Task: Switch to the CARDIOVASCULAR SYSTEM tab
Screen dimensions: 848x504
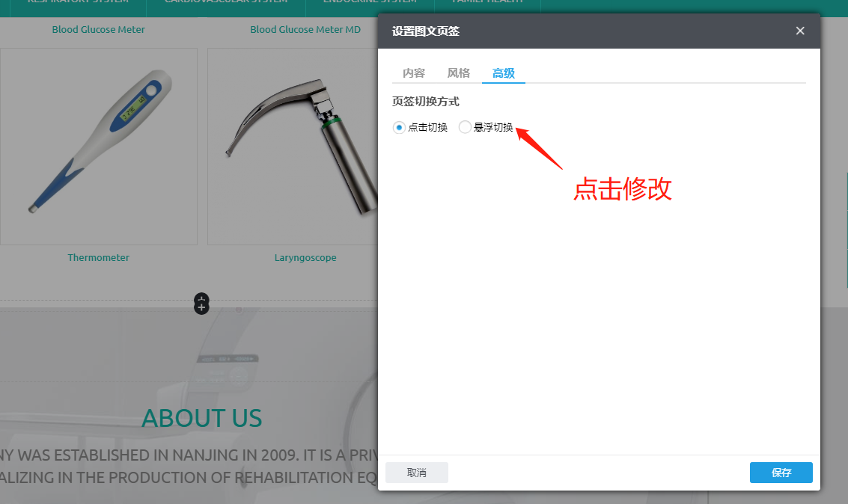Action: click(226, 4)
